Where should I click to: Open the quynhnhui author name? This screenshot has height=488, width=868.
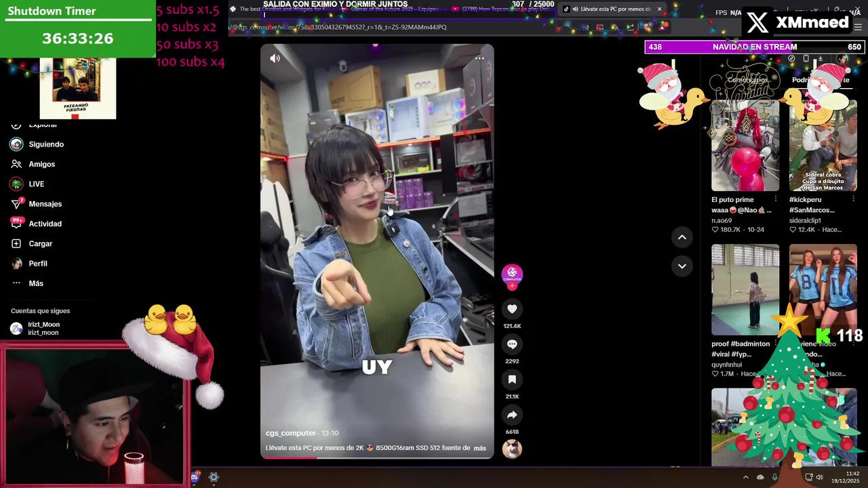click(726, 365)
